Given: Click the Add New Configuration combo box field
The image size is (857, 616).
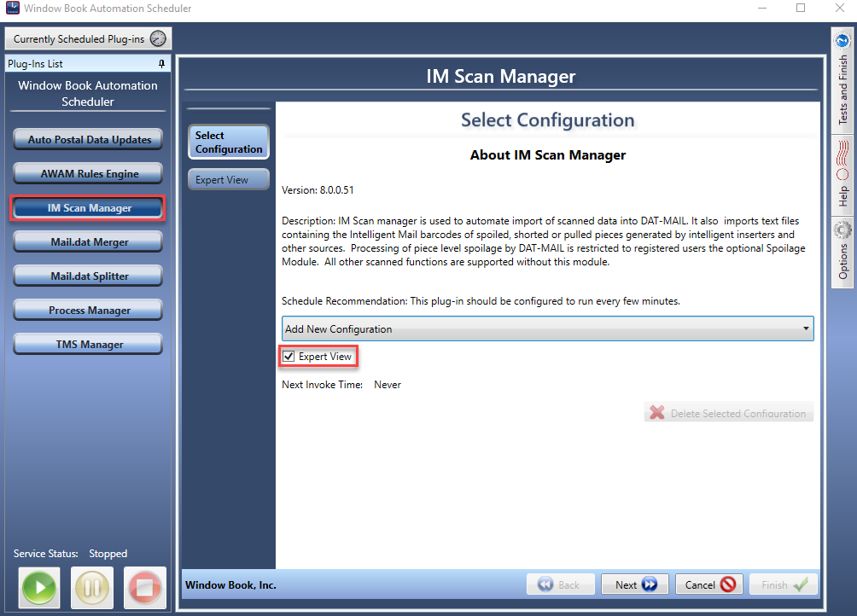Looking at the screenshot, I should pyautogui.click(x=547, y=328).
